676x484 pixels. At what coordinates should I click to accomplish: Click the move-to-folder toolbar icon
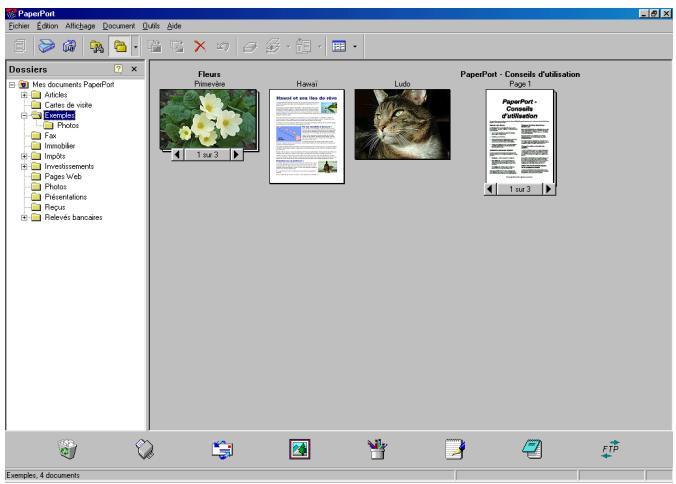pos(177,46)
